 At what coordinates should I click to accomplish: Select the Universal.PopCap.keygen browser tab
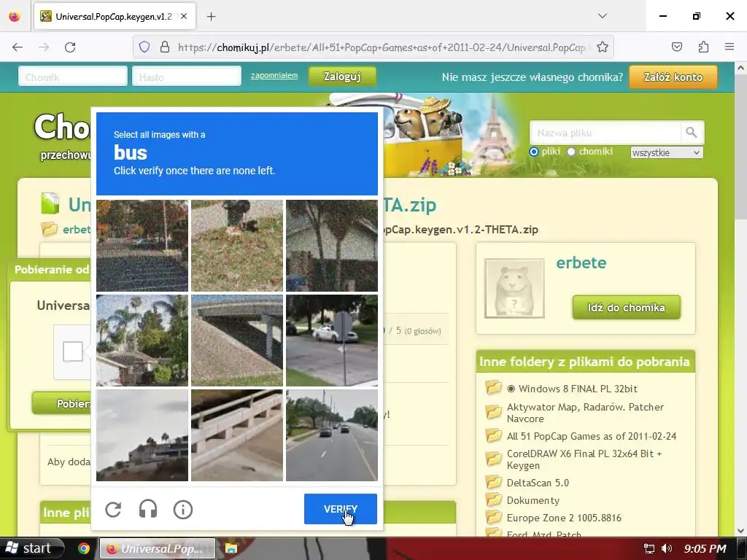[115, 17]
